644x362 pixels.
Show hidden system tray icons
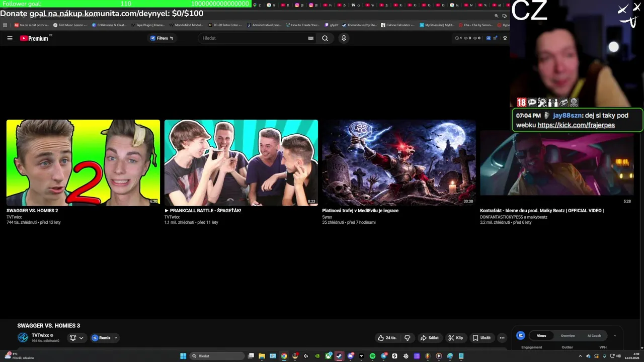point(581,356)
